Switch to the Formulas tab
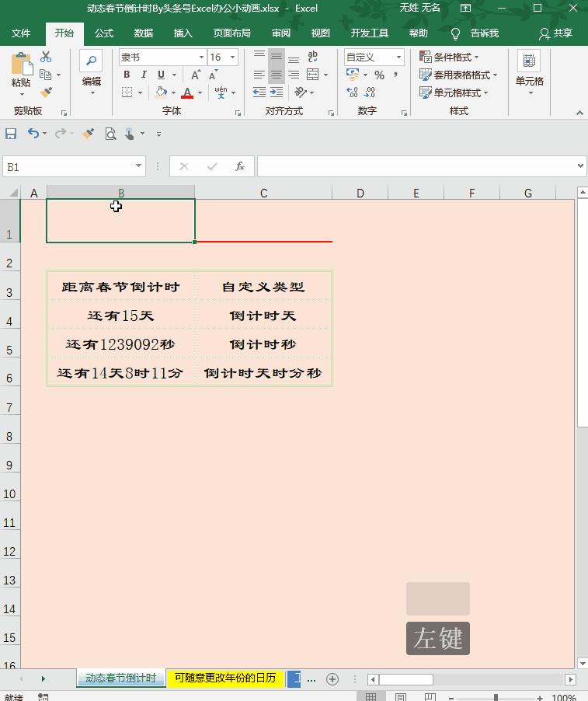Viewport: 588px width, 701px height. [x=104, y=33]
